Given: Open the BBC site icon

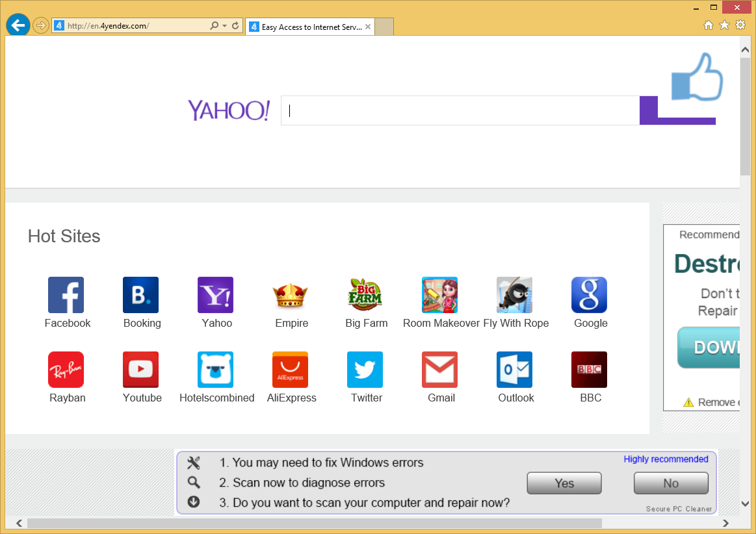Looking at the screenshot, I should (589, 370).
